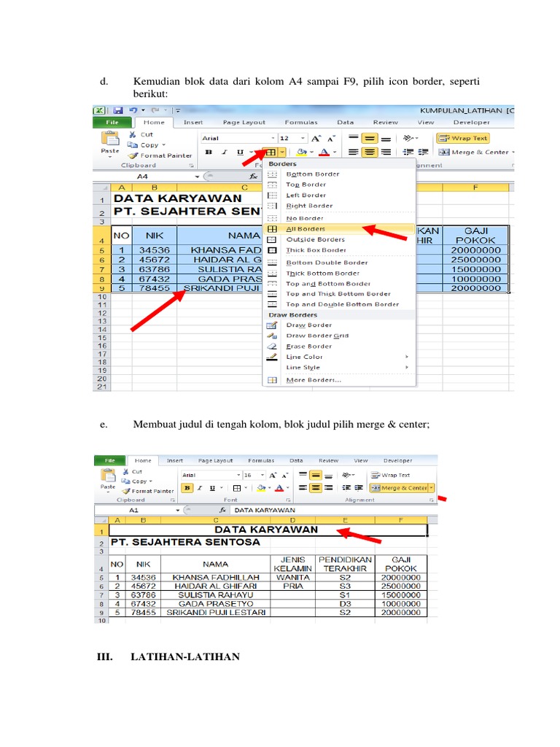Viewport: 560px width, 747px height.
Task: Click Draw Border pencil icon in Borders menu
Action: click(272, 325)
